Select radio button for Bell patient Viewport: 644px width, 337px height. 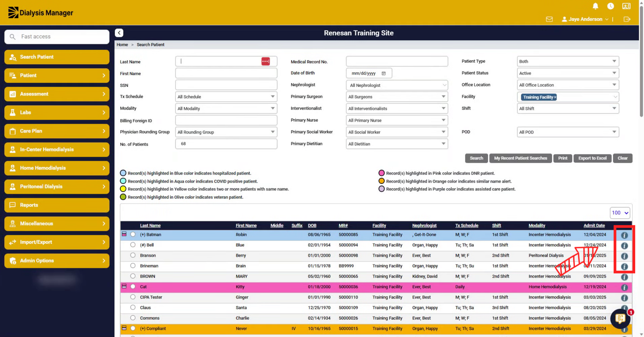(x=133, y=245)
